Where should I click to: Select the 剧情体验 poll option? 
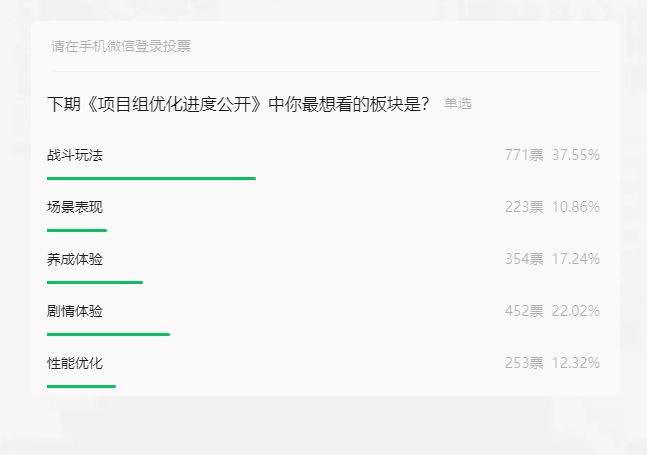75,311
